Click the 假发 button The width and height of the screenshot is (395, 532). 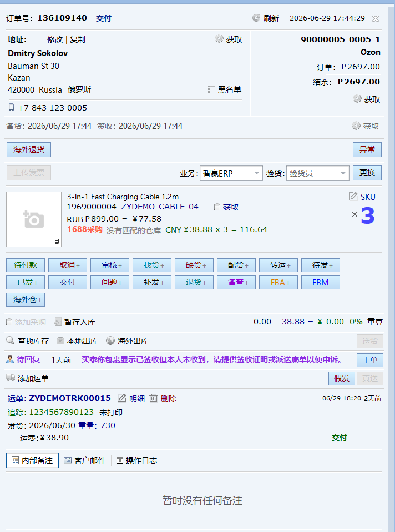(x=341, y=378)
